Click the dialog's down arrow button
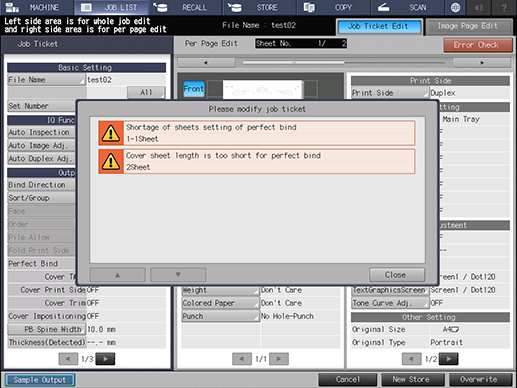 coord(178,275)
